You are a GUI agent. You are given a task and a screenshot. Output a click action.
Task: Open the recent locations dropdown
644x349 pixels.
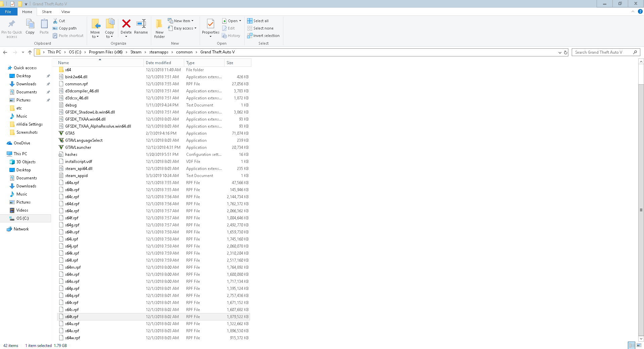point(23,52)
